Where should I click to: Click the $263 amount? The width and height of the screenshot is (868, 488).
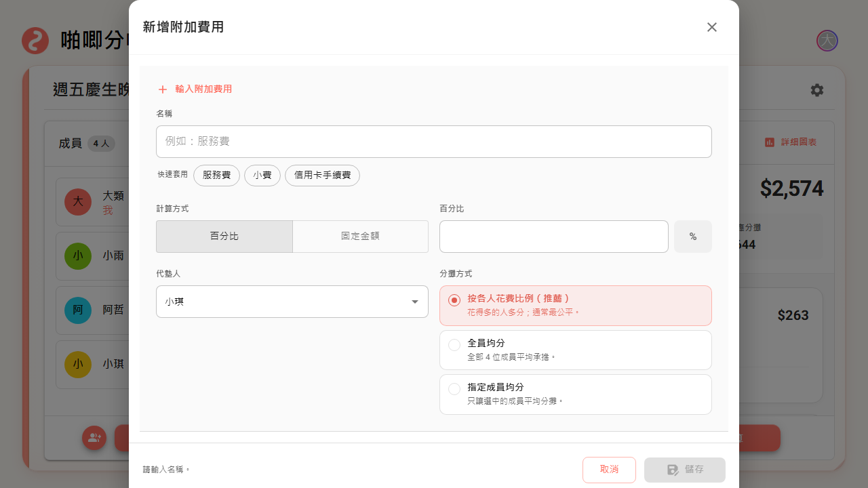(x=793, y=315)
